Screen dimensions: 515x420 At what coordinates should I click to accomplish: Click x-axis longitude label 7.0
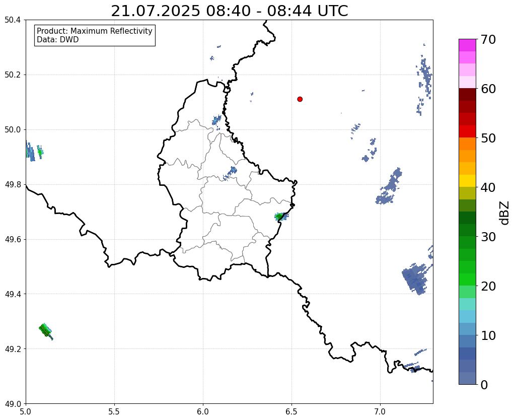tap(381, 411)
